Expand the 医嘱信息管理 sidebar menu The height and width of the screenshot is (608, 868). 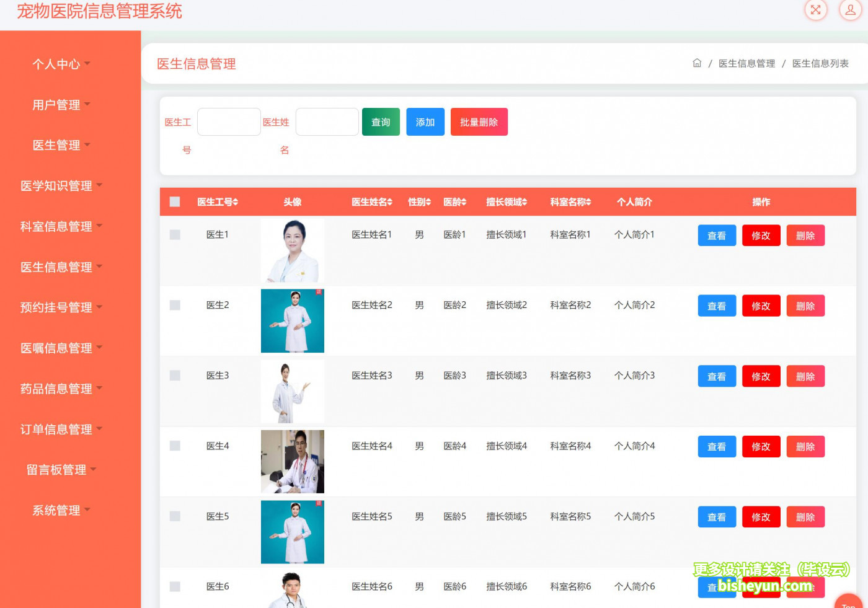point(61,348)
